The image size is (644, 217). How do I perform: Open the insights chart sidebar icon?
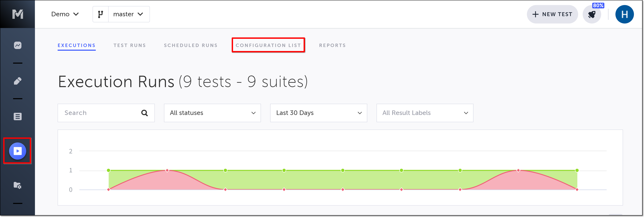(17, 45)
